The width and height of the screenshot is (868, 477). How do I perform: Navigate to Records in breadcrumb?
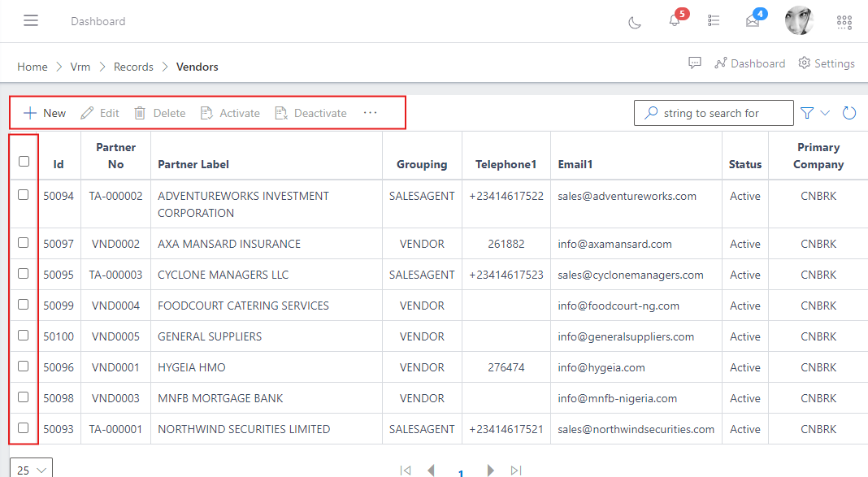[x=133, y=67]
